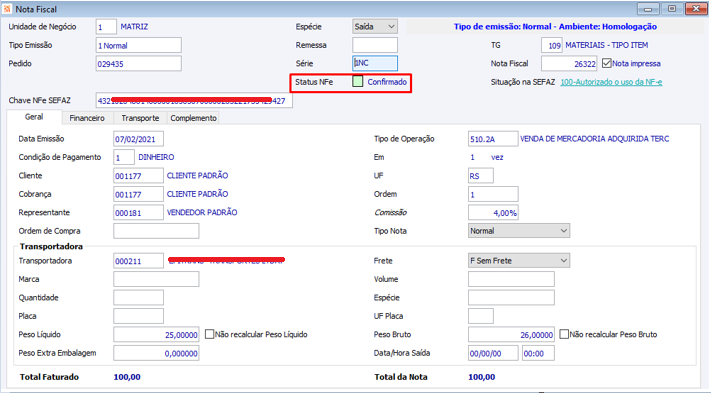Screen dimensions: 711x393
Task: Switch to the Geral tab
Action: [x=34, y=117]
